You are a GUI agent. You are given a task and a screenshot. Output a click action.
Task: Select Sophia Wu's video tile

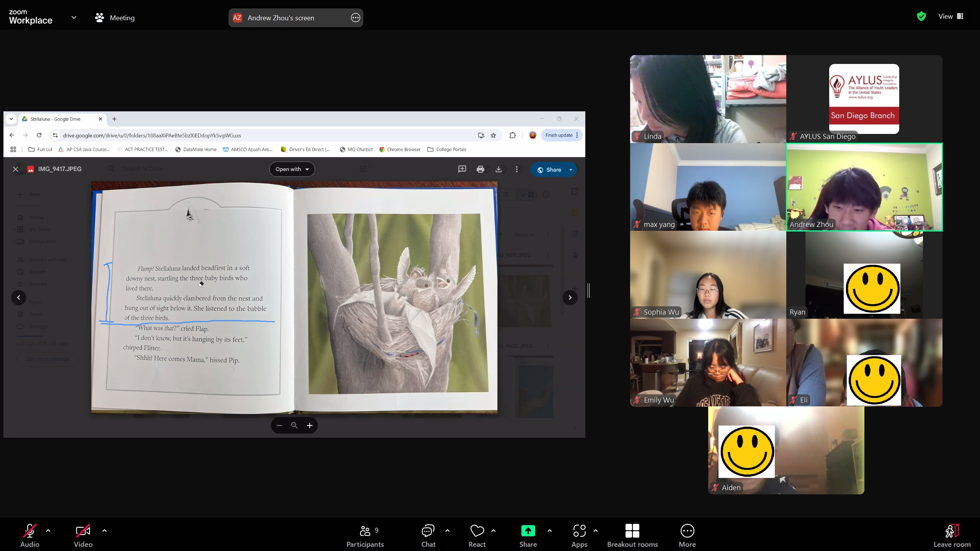(x=708, y=275)
